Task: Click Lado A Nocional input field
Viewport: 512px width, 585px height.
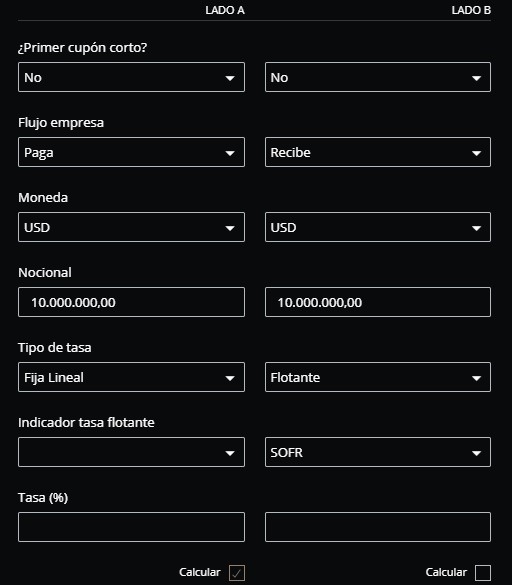Action: point(131,302)
